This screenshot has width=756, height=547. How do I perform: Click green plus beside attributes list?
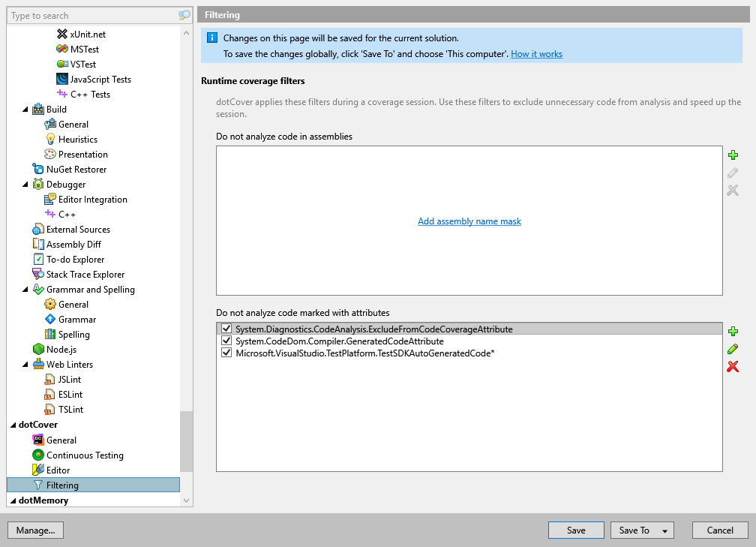click(733, 330)
